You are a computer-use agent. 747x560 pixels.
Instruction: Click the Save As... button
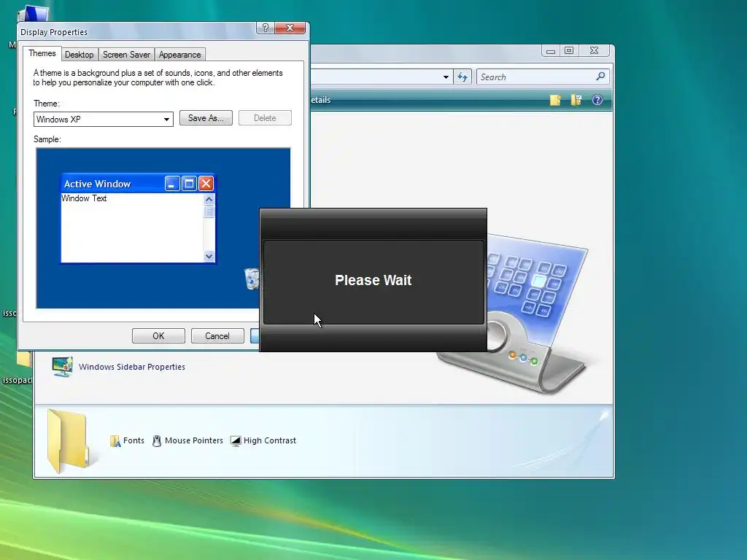click(206, 118)
